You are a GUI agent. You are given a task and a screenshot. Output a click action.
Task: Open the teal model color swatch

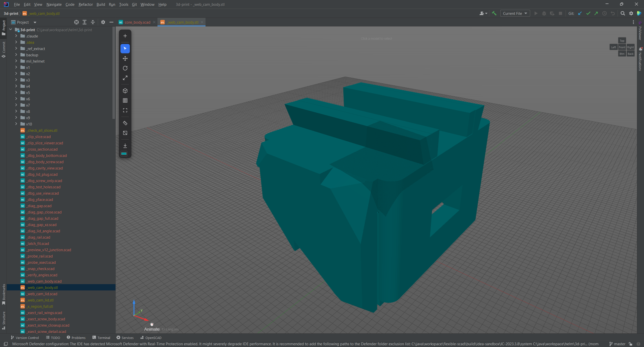pos(124,154)
